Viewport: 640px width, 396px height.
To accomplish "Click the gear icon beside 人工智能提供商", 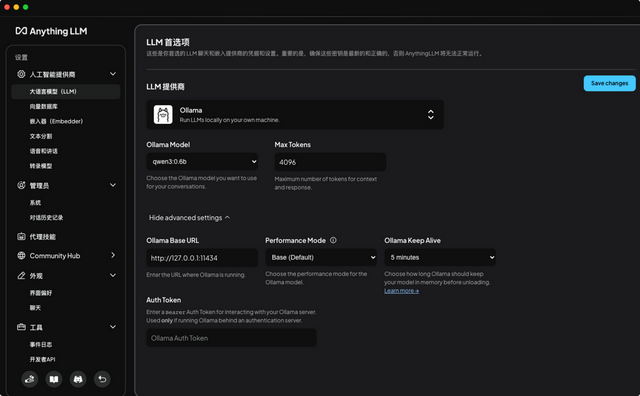I will [21, 74].
